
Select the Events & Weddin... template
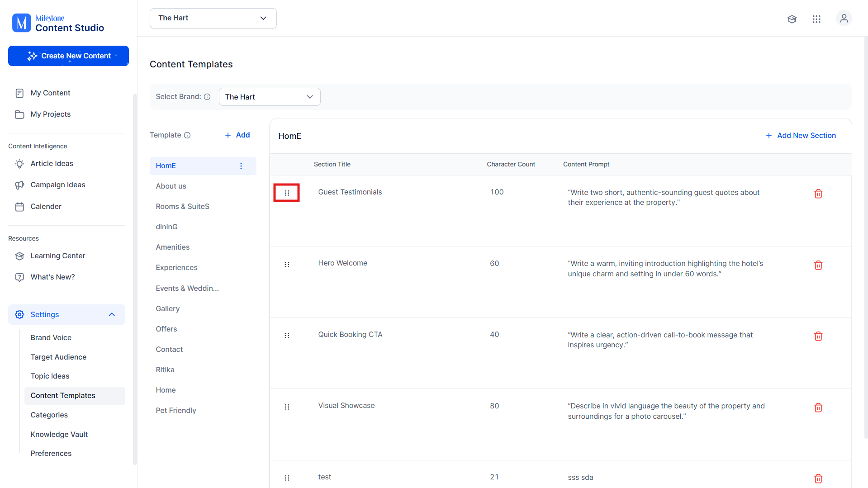(x=187, y=289)
